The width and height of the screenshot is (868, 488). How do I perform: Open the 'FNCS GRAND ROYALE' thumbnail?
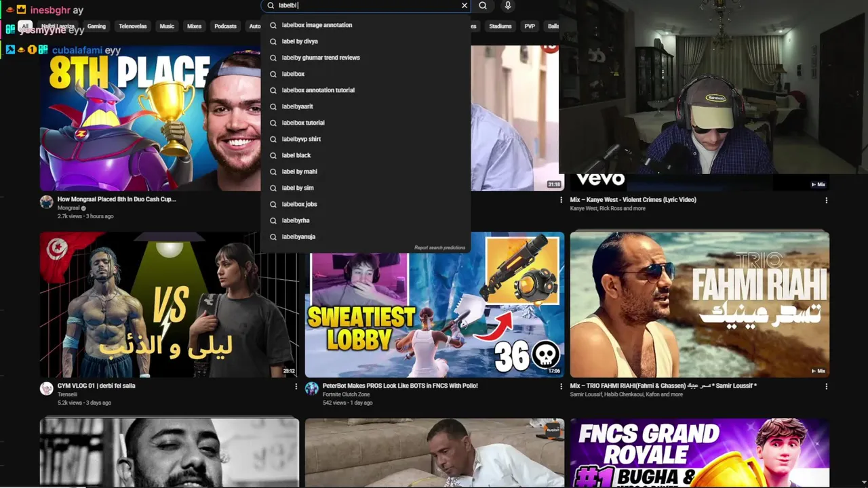(699, 453)
